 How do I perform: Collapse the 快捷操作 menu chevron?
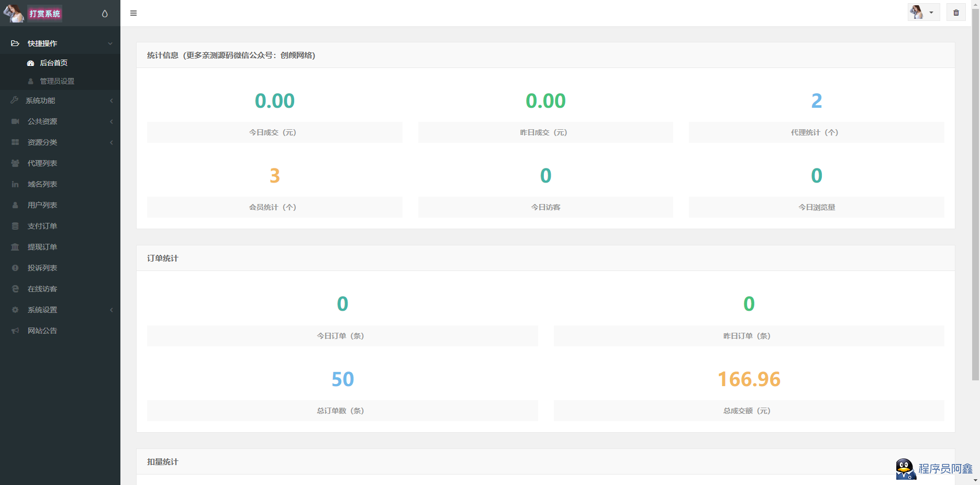pos(110,43)
